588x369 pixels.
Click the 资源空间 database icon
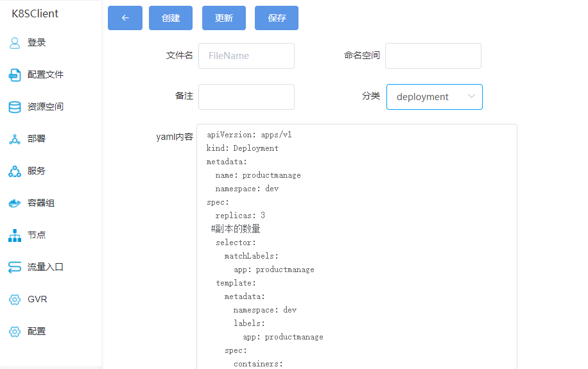tap(15, 107)
